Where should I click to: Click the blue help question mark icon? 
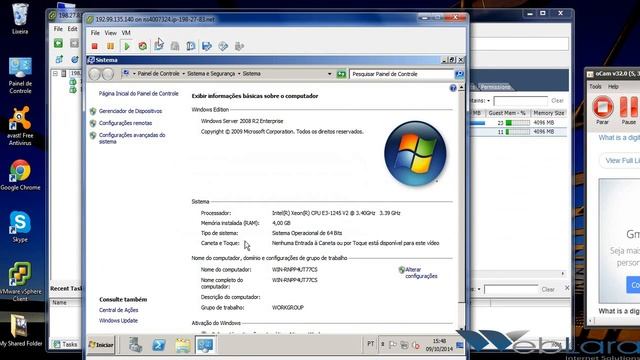click(453, 88)
